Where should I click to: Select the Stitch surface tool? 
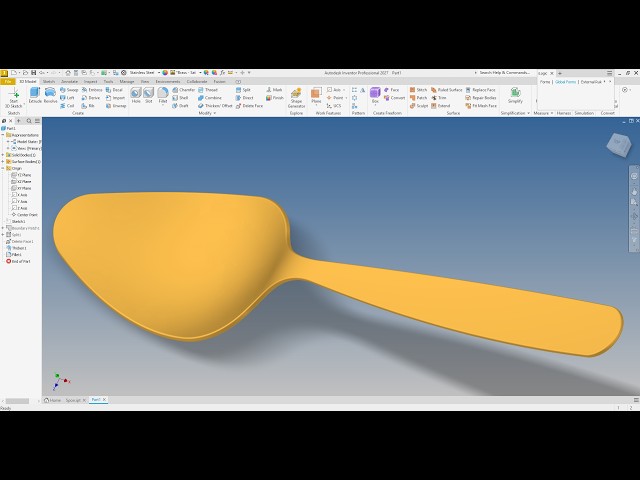pos(418,90)
